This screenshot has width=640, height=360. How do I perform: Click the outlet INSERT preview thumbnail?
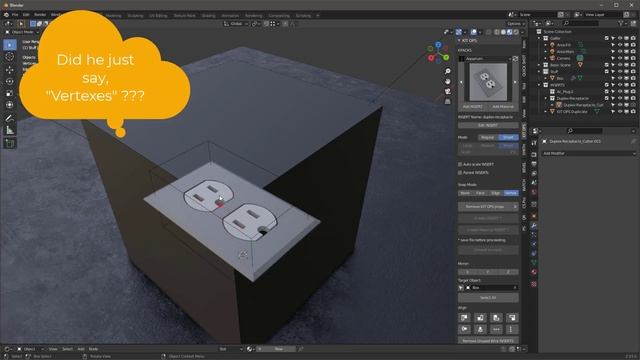pyautogui.click(x=488, y=82)
